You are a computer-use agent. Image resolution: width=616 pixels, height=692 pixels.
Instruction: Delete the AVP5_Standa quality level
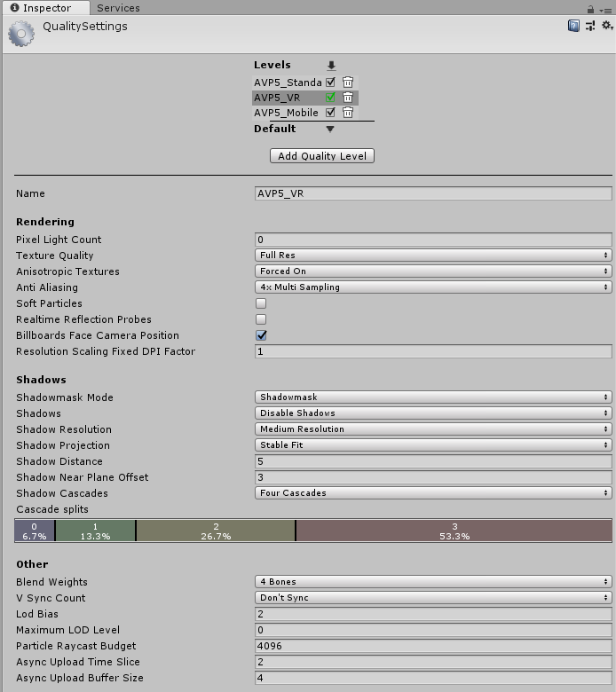point(348,83)
